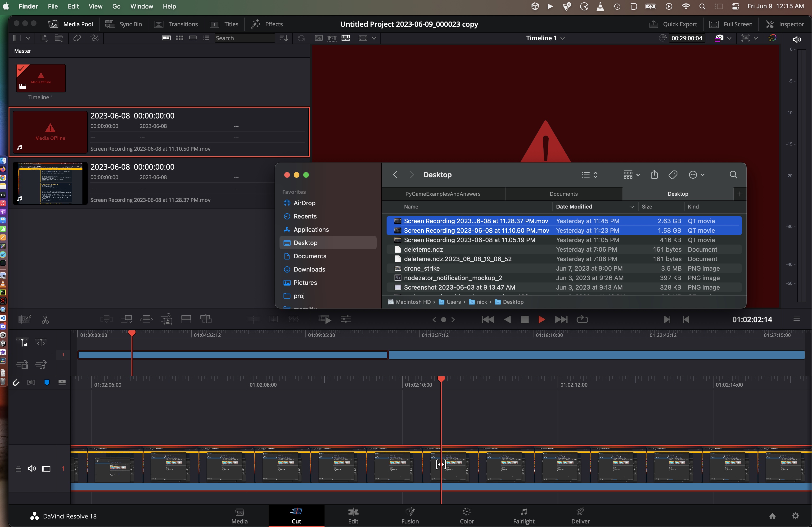The width and height of the screenshot is (812, 527).
Task: Switch media pool to thumbnail grid view
Action: tap(180, 38)
